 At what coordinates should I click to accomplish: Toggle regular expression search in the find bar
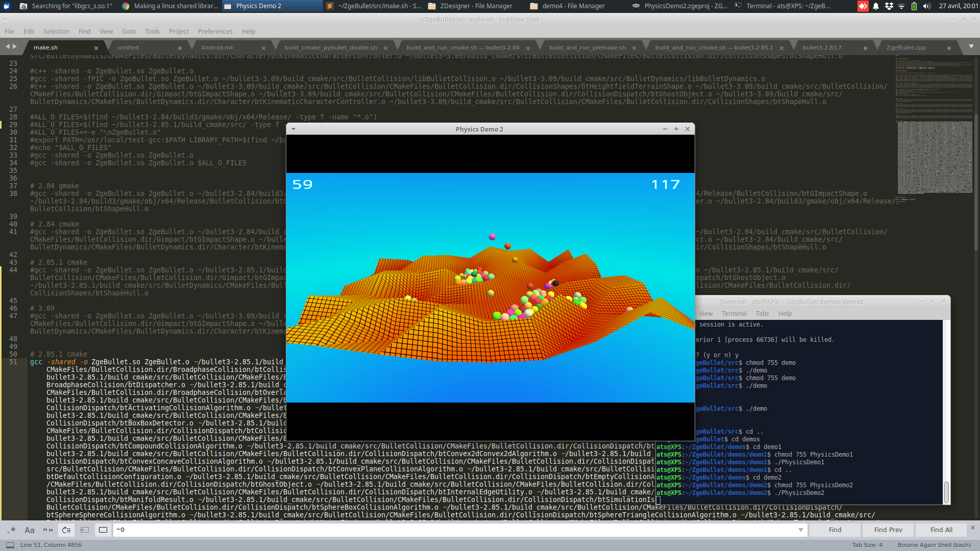(x=12, y=530)
